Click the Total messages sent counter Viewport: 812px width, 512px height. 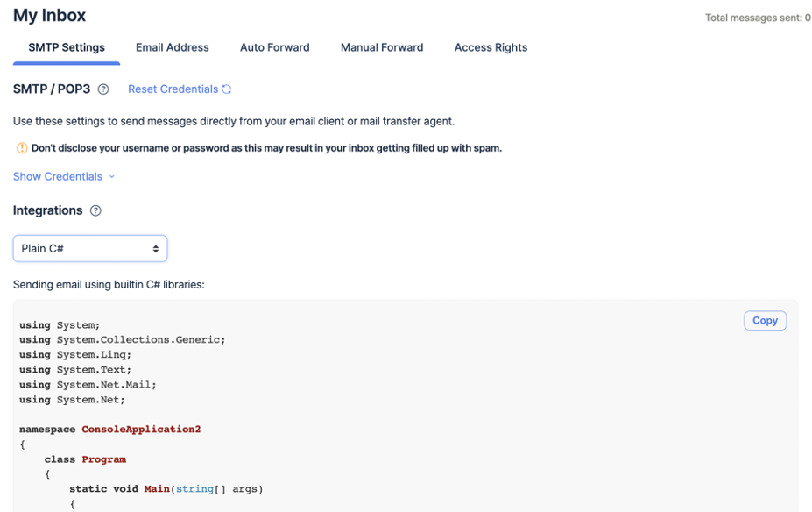click(758, 18)
